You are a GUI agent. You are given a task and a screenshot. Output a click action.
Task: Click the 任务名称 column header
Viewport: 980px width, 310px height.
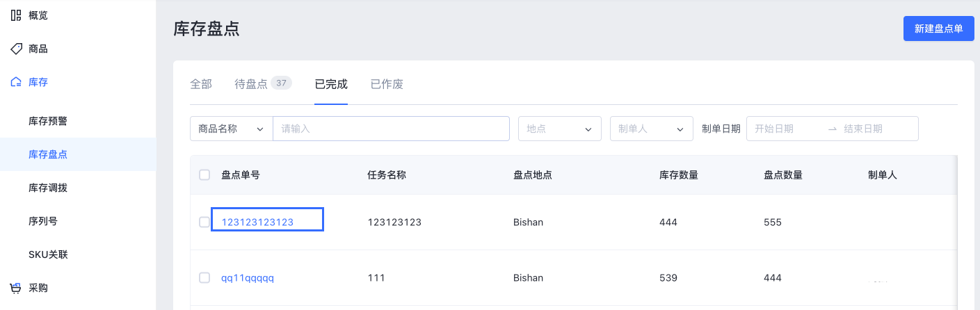point(387,175)
